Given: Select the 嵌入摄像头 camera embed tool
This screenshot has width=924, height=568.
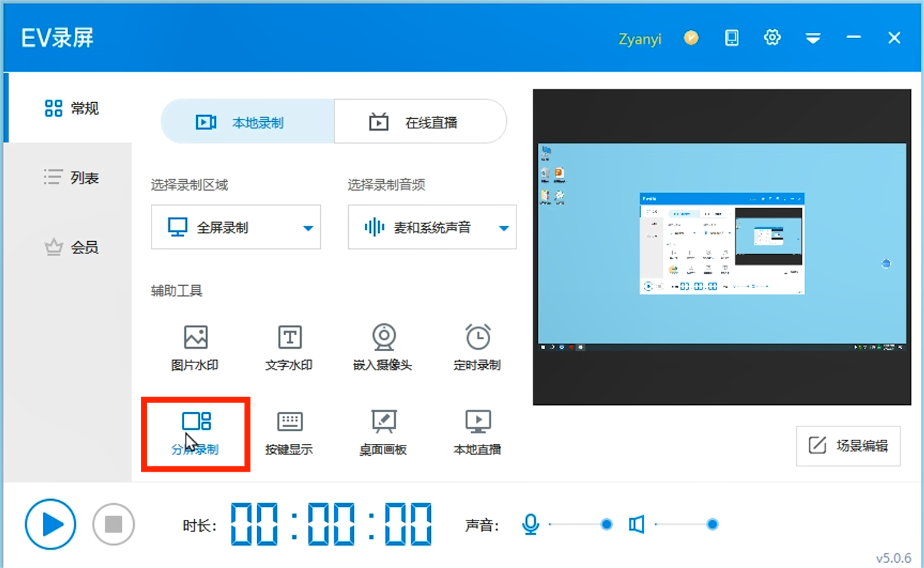Looking at the screenshot, I should click(383, 348).
